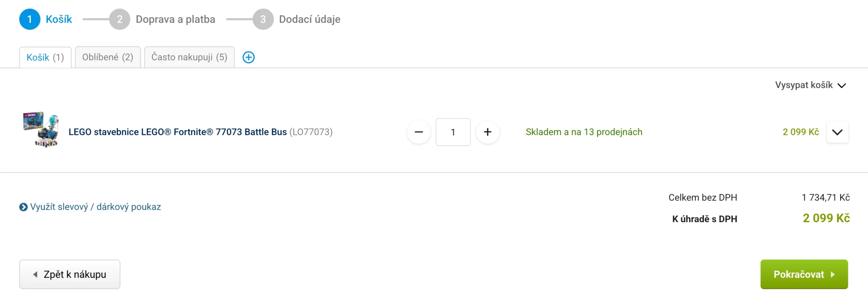Screen dimensions: 868x296
Task: Click the arrow icon before voucher link
Action: (23, 207)
